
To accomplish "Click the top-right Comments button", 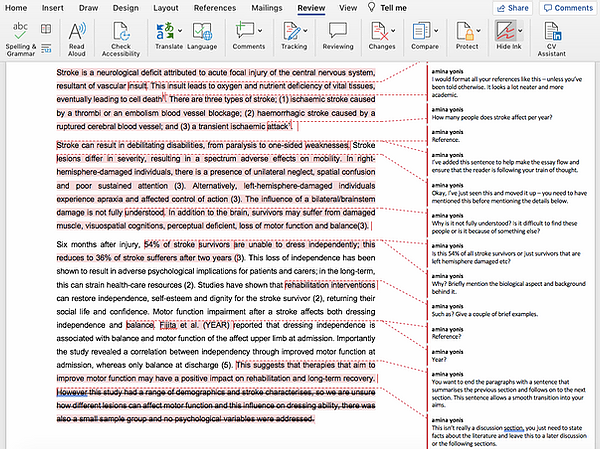I will click(568, 8).
